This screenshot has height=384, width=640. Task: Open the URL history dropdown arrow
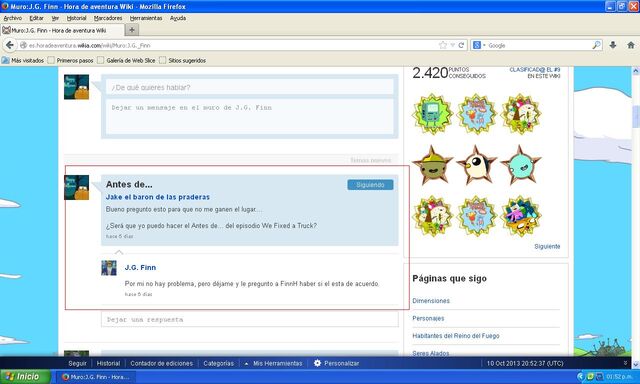click(x=452, y=45)
